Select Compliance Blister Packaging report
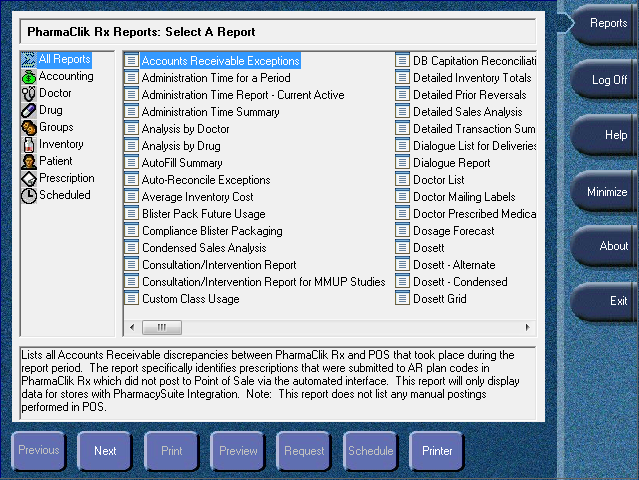639x480 pixels. pos(212,231)
